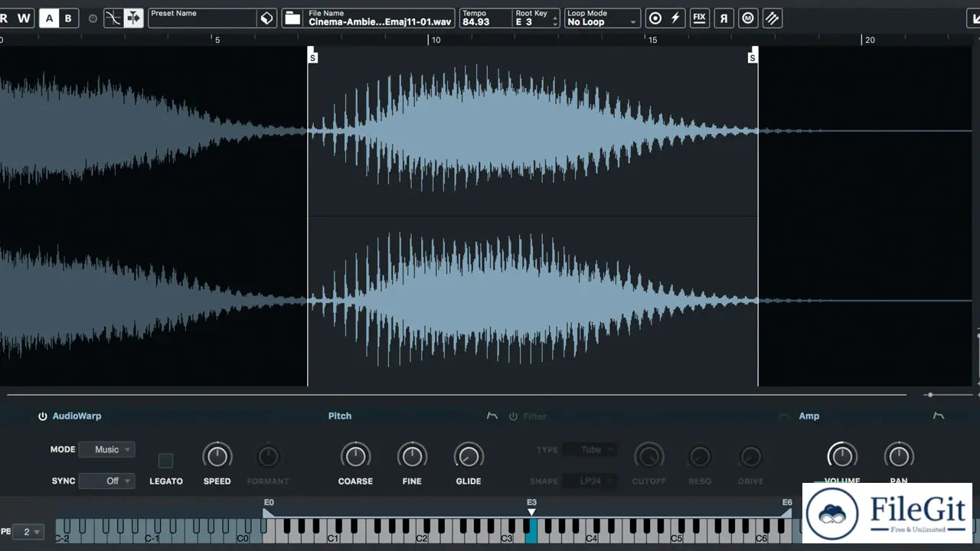Click the SPEED knob

217,457
